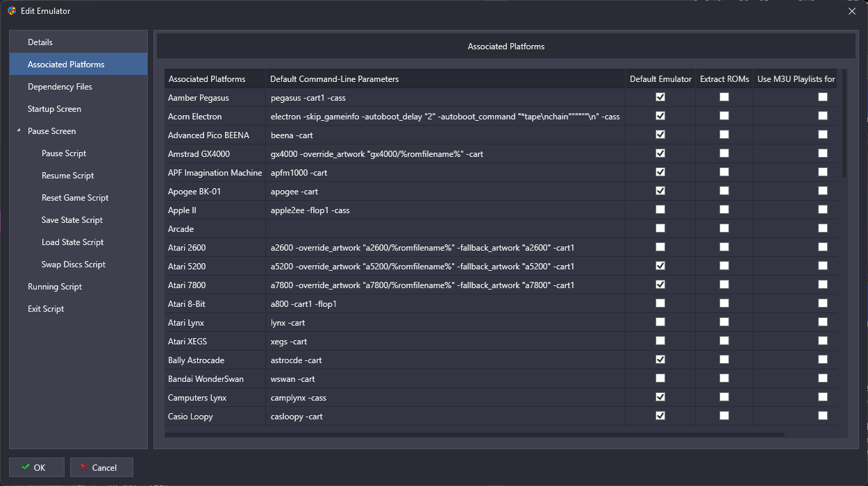Click the Atari 8-Bit platform cell
Screen dimensions: 868x486
(215, 303)
